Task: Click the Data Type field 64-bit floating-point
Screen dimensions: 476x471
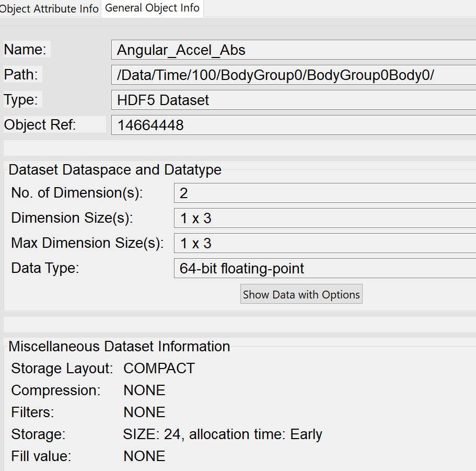Action: pos(325,268)
